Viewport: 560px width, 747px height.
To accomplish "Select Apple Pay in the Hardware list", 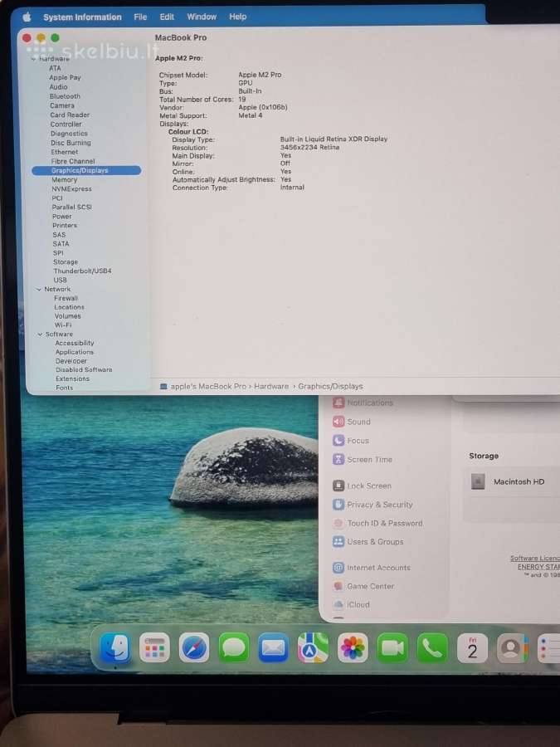I will click(65, 77).
